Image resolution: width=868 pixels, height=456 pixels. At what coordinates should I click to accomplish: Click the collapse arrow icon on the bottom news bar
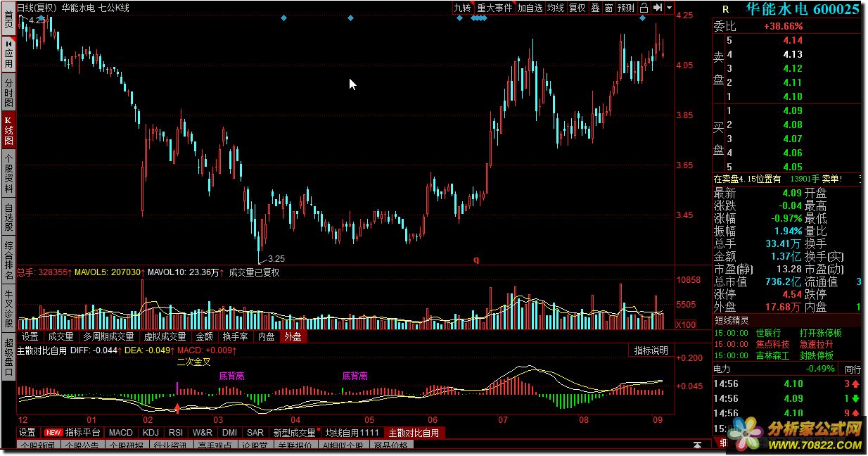[x=697, y=445]
